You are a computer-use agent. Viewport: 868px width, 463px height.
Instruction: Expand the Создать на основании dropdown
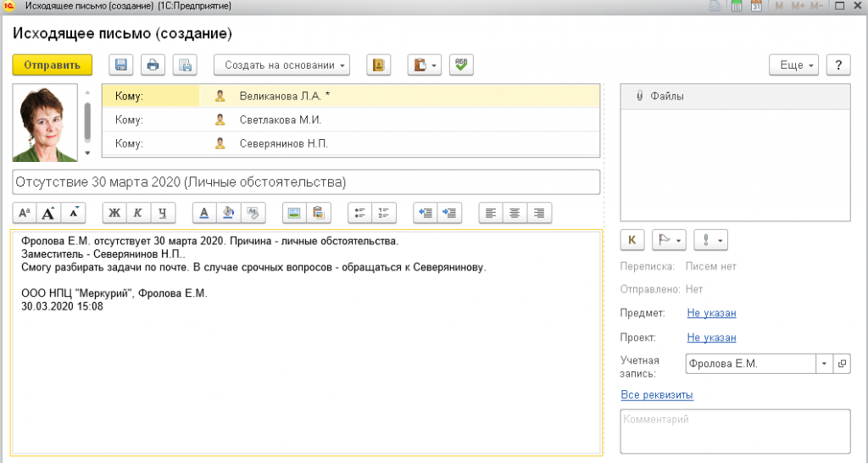tap(282, 65)
